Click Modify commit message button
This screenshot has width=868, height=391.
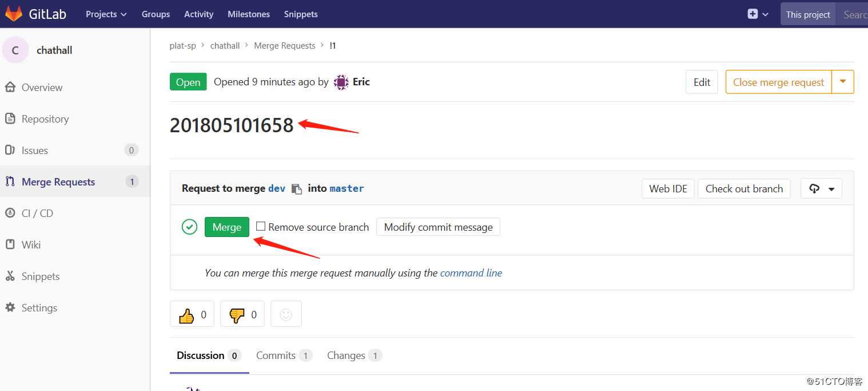(438, 227)
